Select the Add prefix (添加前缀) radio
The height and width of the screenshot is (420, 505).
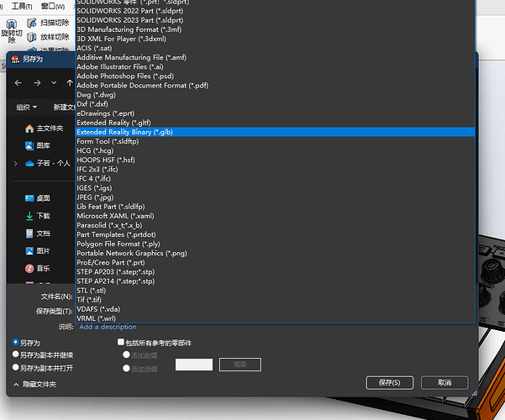coord(126,355)
